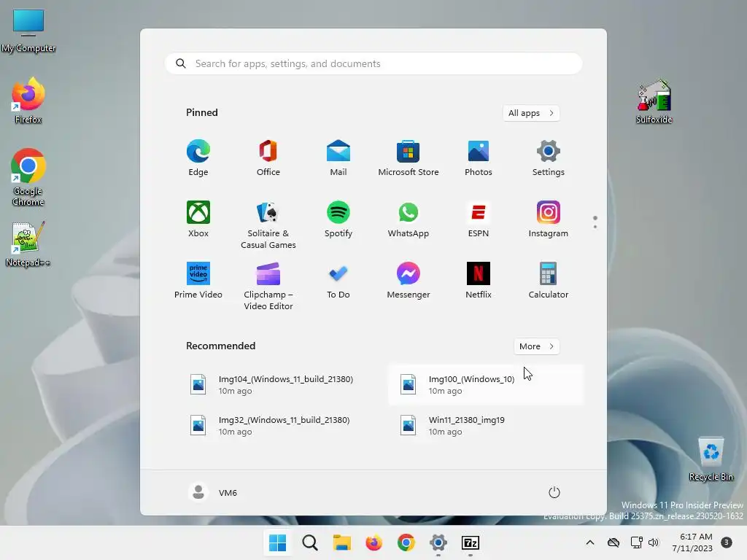The image size is (747, 560).
Task: Launch Google Chrome from the taskbar
Action: click(x=406, y=542)
